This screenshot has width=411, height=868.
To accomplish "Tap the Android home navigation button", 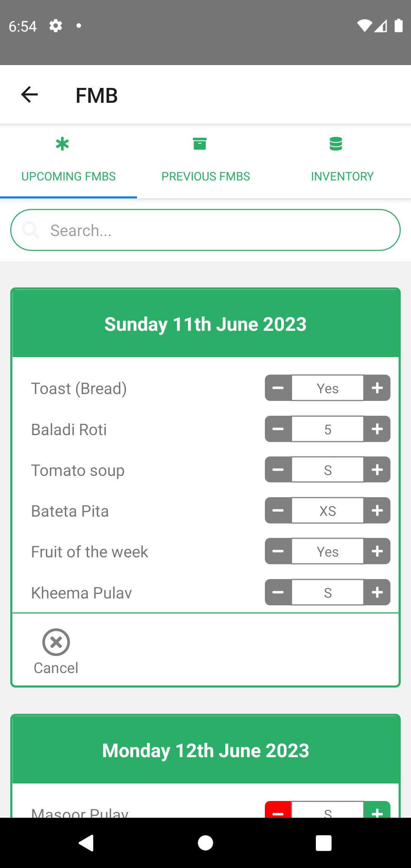I will (205, 843).
